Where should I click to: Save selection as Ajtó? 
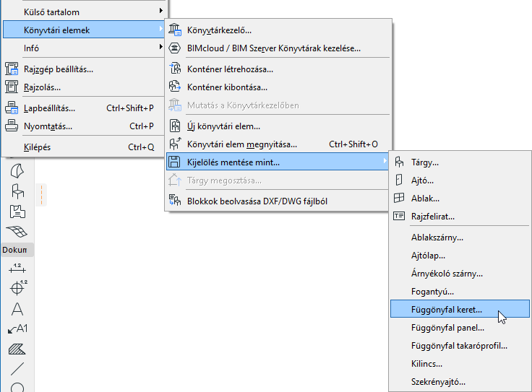coord(460,180)
